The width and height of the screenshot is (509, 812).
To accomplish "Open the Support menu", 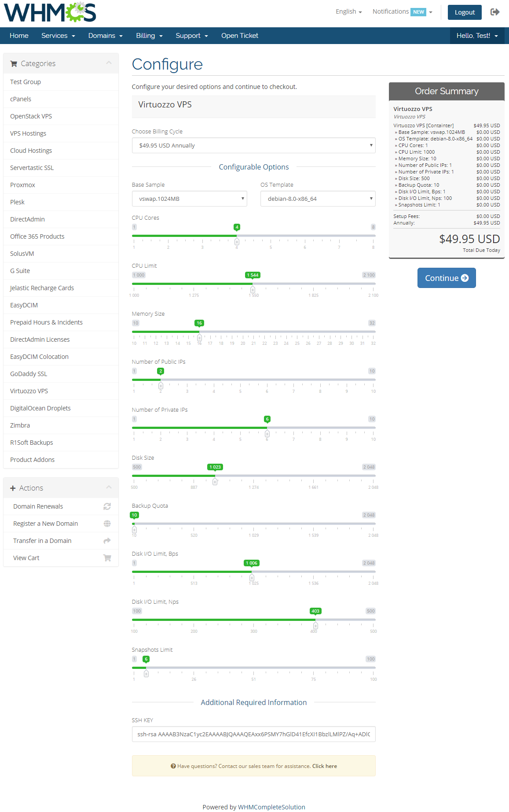I will [192, 36].
